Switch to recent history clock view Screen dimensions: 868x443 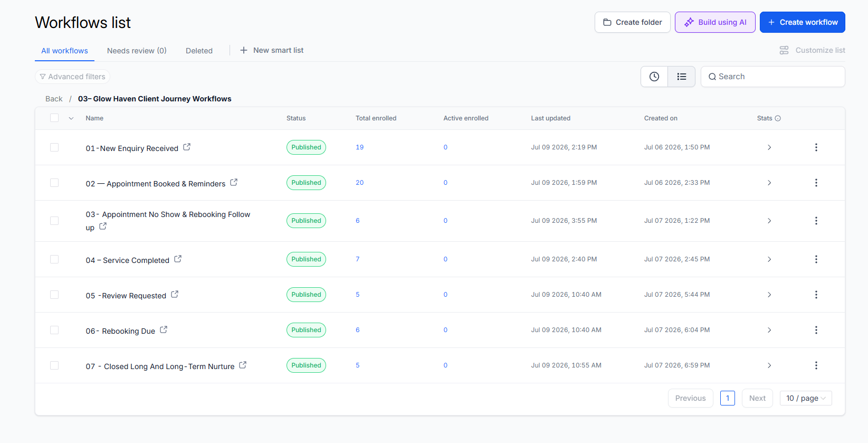tap(654, 77)
